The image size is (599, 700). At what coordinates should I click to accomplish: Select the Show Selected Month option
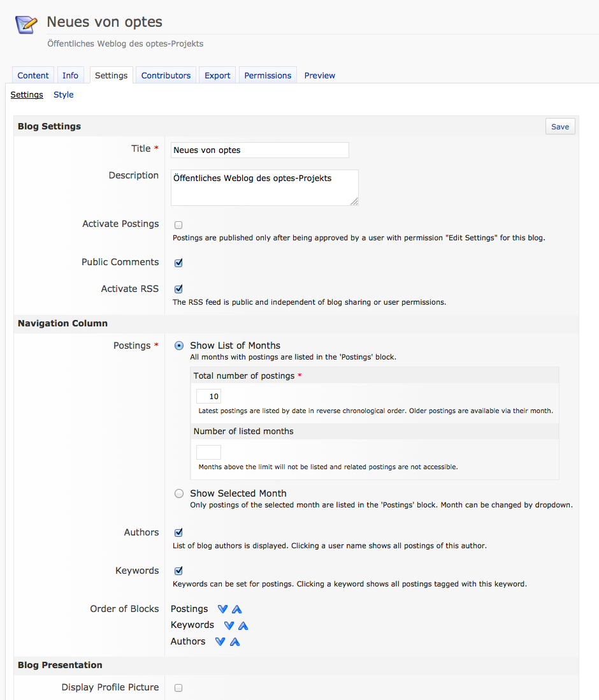pos(179,493)
